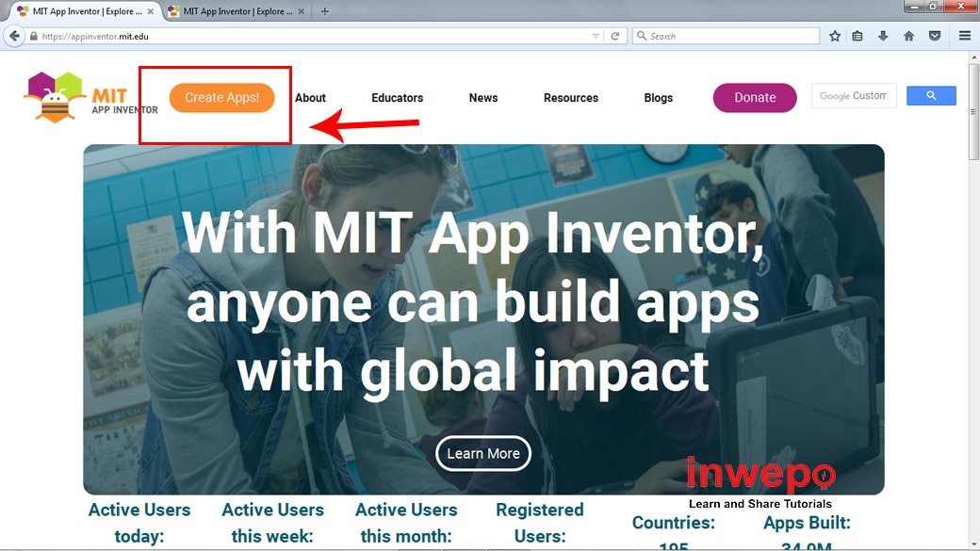Click the browser Back arrow button

14,36
